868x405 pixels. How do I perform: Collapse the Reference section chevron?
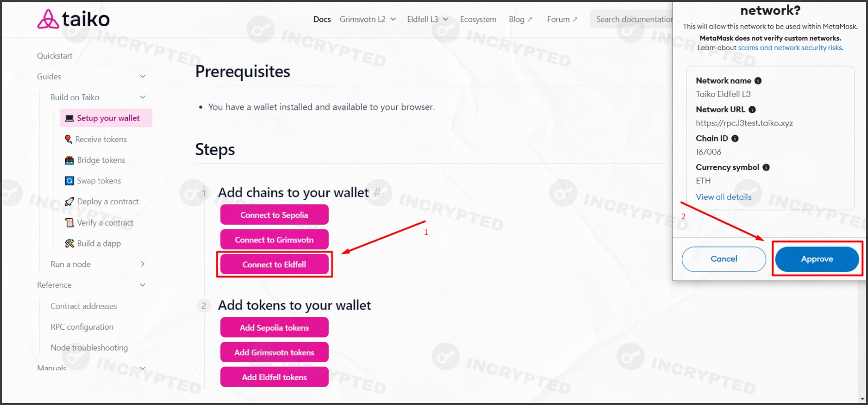pyautogui.click(x=142, y=285)
